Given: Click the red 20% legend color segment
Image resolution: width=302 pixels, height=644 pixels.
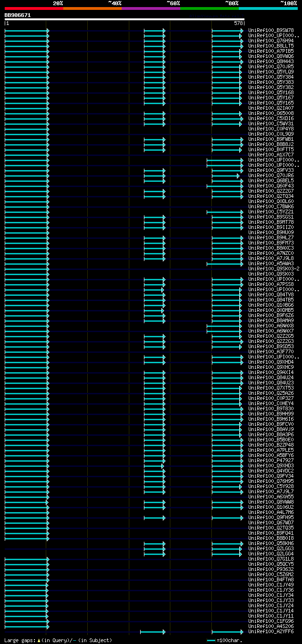Looking at the screenshot, I should [x=34, y=8].
